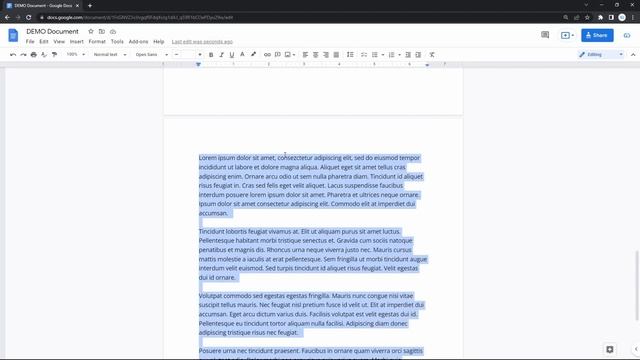
Task: Open the highlight color picker
Action: tap(253, 55)
